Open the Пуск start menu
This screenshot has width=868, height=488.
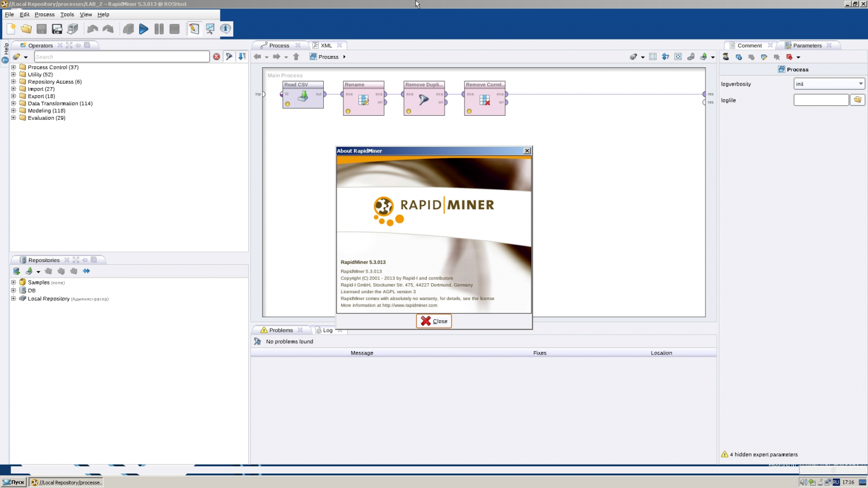pos(13,482)
